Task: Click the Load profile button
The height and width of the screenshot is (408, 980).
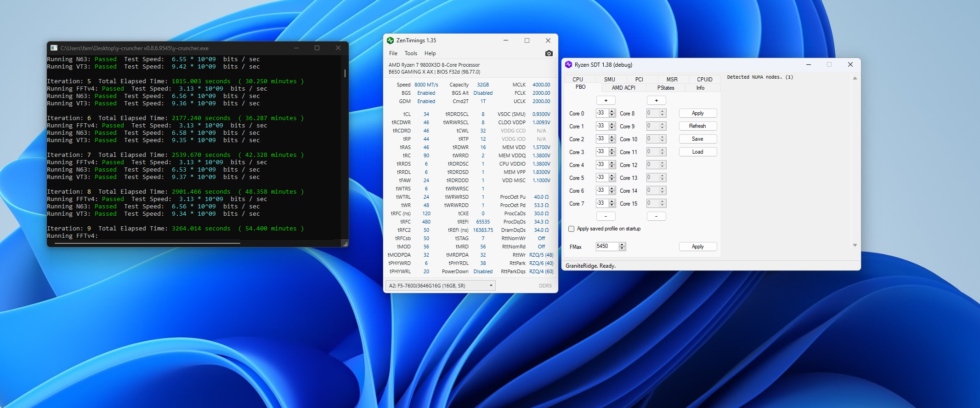Action: (697, 152)
